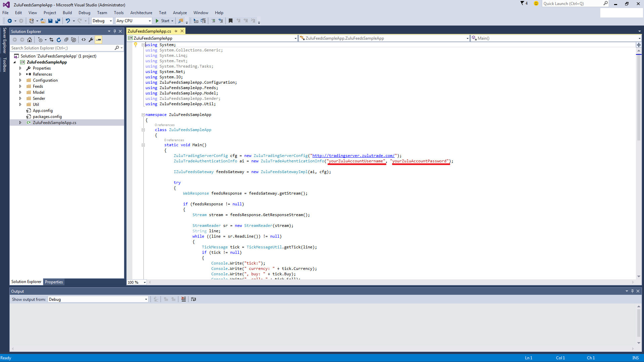The image size is (644, 362).
Task: Open Properties wrench icon in Solution Explorer
Action: (91, 40)
